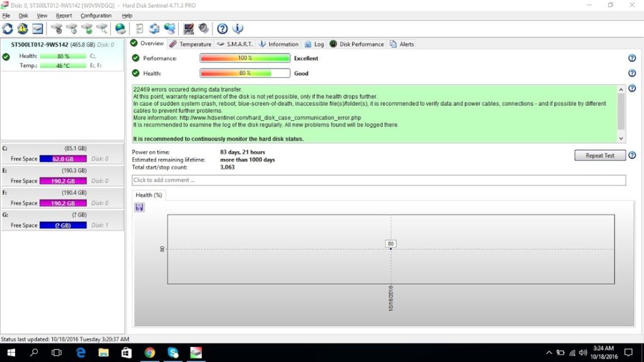Open the website using the globe toolbar icon
This screenshot has width=644, height=362.
pos(120,28)
